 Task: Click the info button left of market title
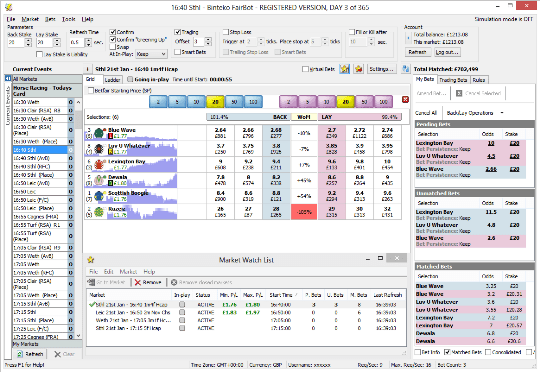coord(87,69)
